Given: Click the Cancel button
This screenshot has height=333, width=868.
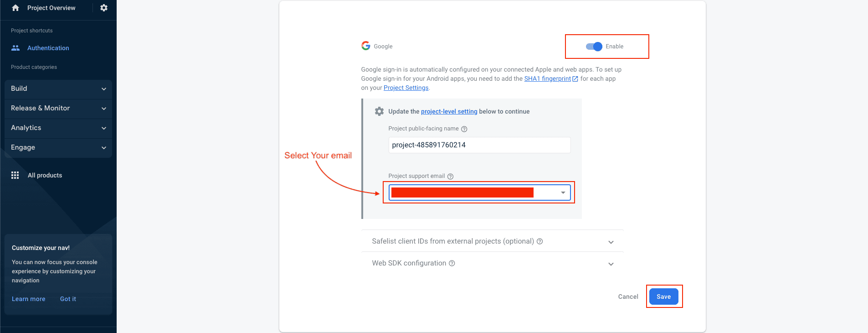Looking at the screenshot, I should [x=628, y=297].
